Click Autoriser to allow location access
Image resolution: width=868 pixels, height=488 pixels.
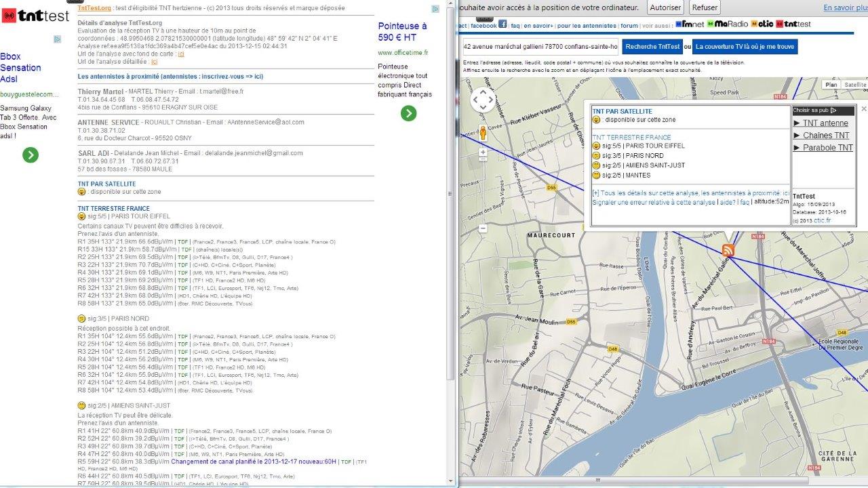[665, 7]
